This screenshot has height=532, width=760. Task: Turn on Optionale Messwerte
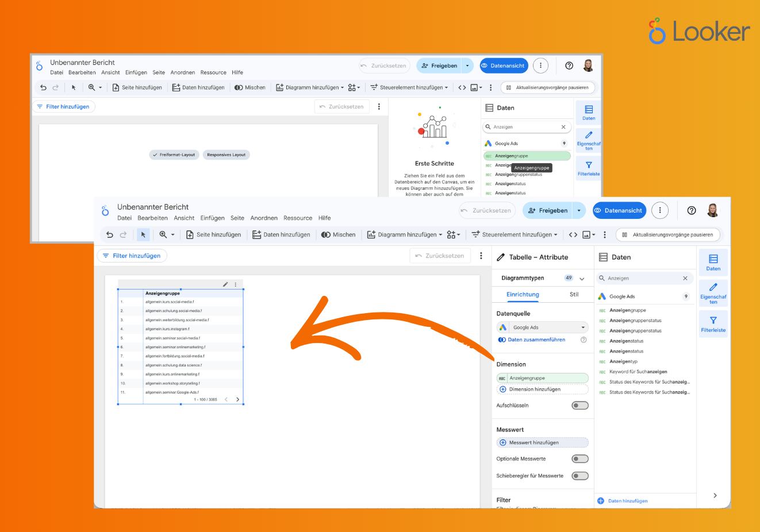click(x=580, y=458)
